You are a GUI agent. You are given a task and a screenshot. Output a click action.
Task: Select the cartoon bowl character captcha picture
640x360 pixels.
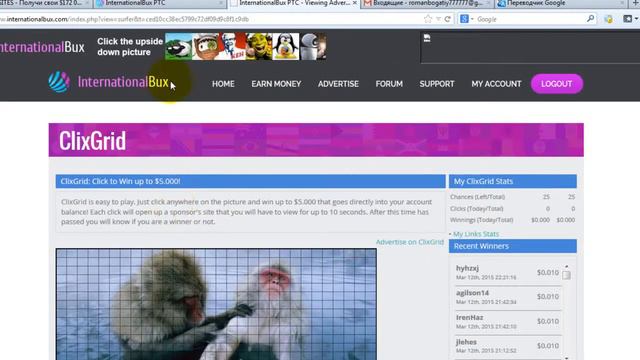pos(205,47)
